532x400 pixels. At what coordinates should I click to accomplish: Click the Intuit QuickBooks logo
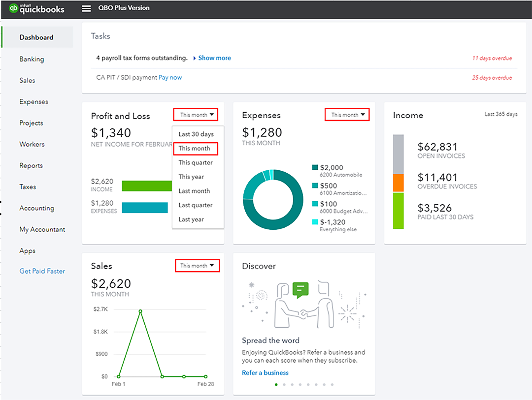[x=36, y=8]
